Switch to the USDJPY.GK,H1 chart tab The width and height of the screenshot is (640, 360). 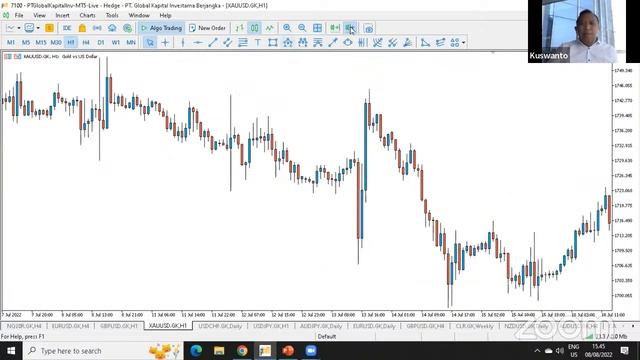271,326
